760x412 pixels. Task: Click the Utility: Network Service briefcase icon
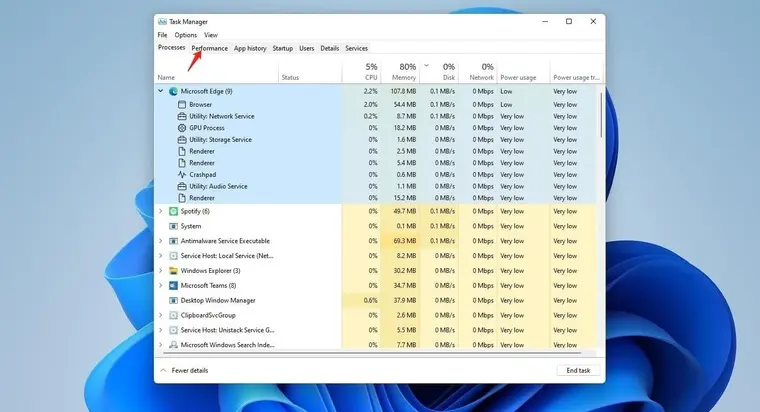pyautogui.click(x=182, y=116)
